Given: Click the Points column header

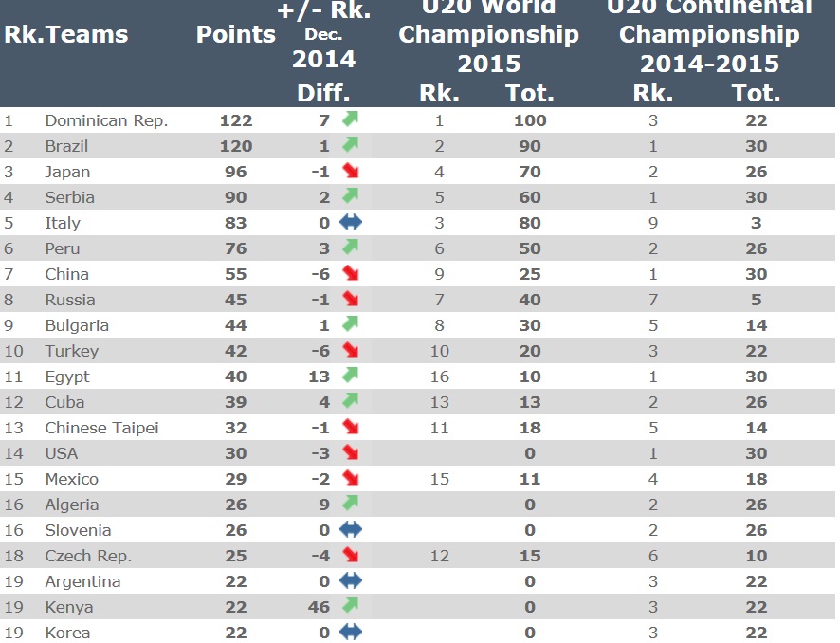Looking at the screenshot, I should (x=236, y=35).
